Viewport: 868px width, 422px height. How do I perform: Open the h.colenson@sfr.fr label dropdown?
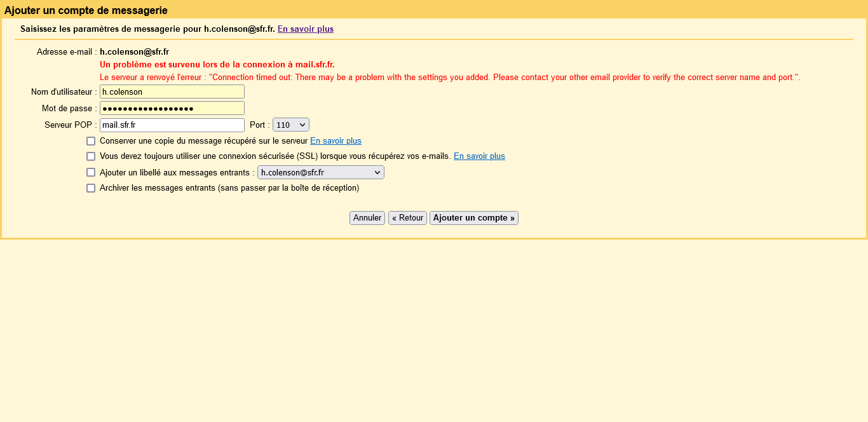tap(321, 172)
